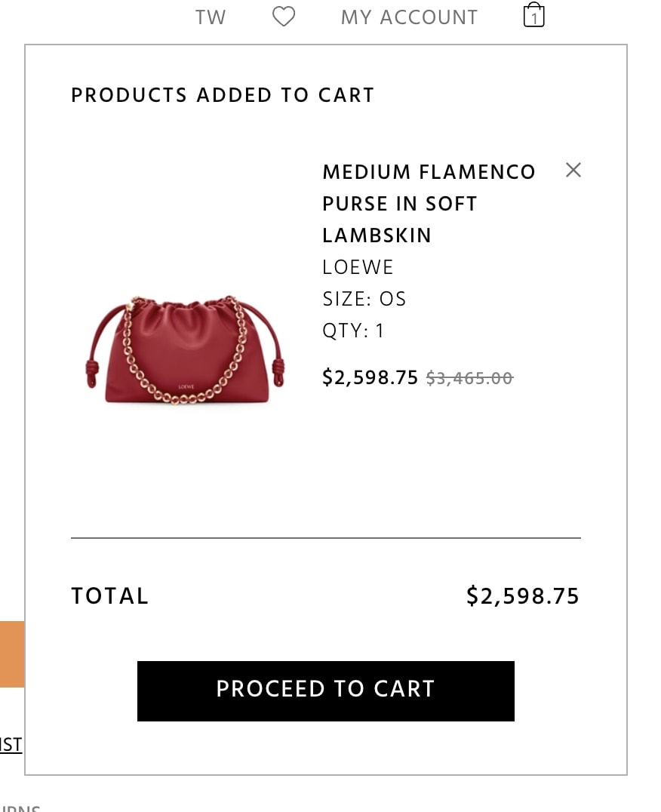Remove the Flamenco purse with the X icon

(573, 170)
